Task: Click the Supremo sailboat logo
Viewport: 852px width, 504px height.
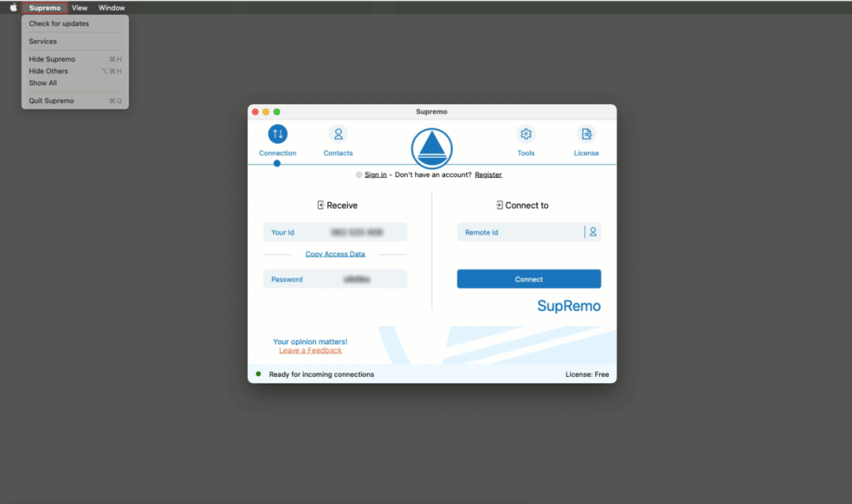Action: point(432,149)
